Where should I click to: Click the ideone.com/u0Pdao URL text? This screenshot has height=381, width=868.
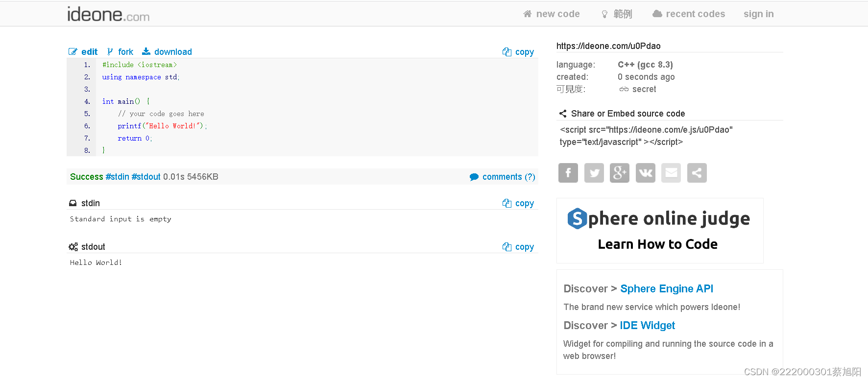pyautogui.click(x=608, y=46)
